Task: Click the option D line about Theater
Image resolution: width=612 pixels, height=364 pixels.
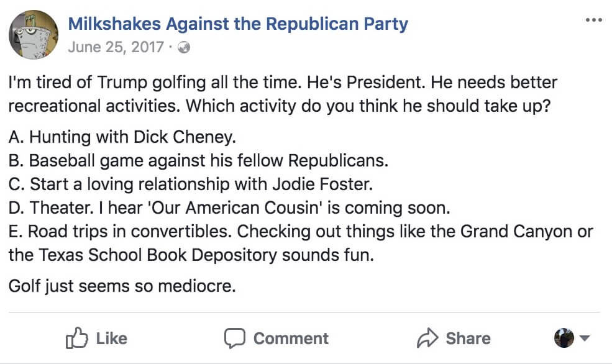Action: 229,207
